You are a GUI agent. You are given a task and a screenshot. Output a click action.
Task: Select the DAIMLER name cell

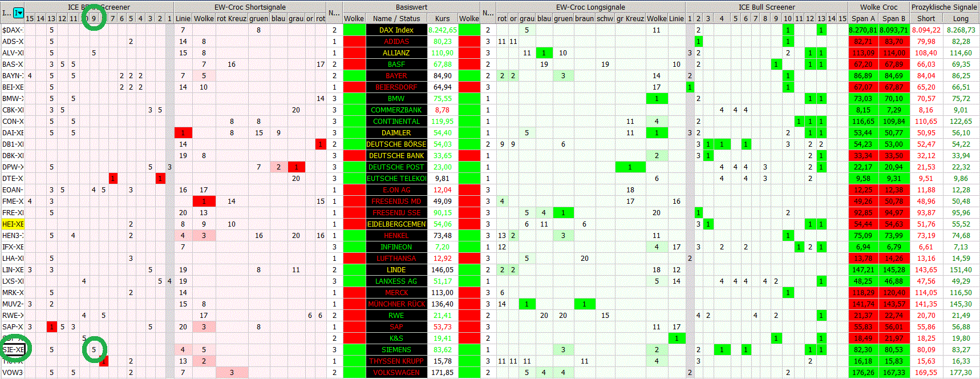(x=396, y=132)
